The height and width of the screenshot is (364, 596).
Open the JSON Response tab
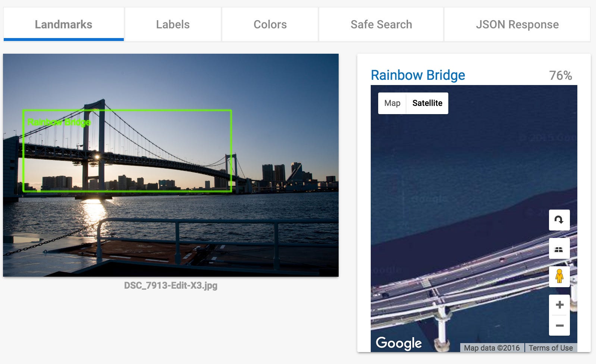(517, 25)
